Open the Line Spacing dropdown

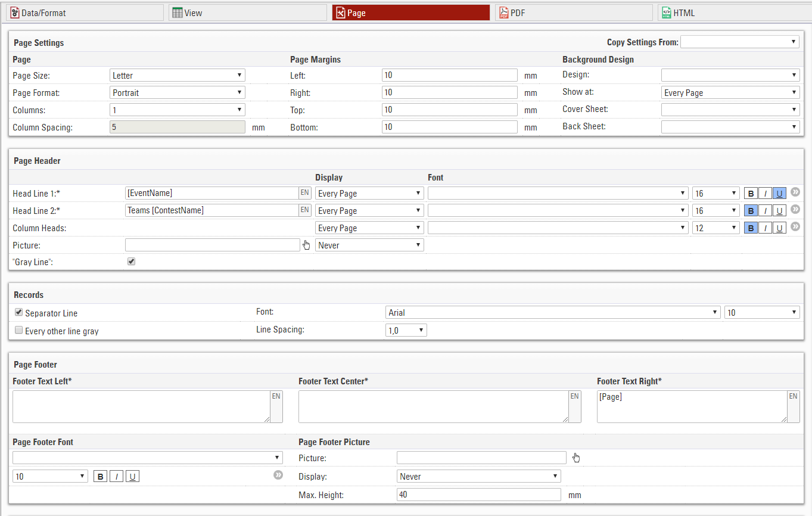pos(406,330)
